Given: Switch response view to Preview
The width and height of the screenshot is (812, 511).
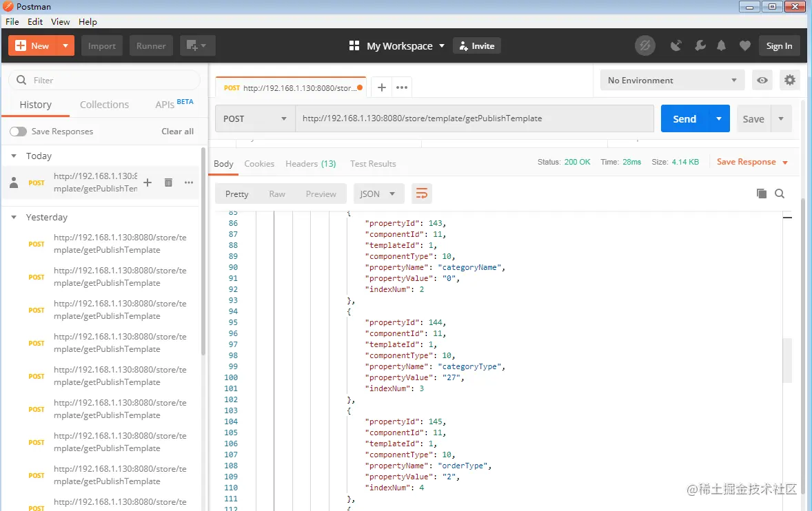Looking at the screenshot, I should click(x=321, y=194).
